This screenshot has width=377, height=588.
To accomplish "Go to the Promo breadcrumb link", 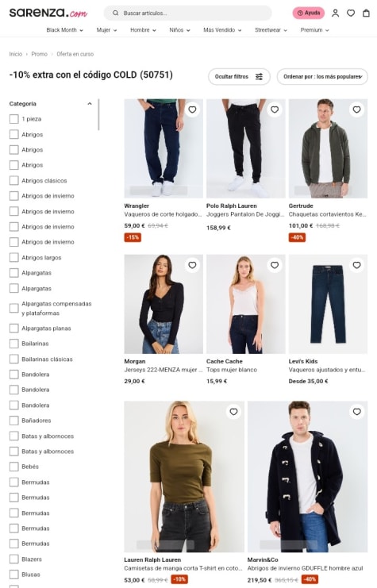I will pos(40,54).
